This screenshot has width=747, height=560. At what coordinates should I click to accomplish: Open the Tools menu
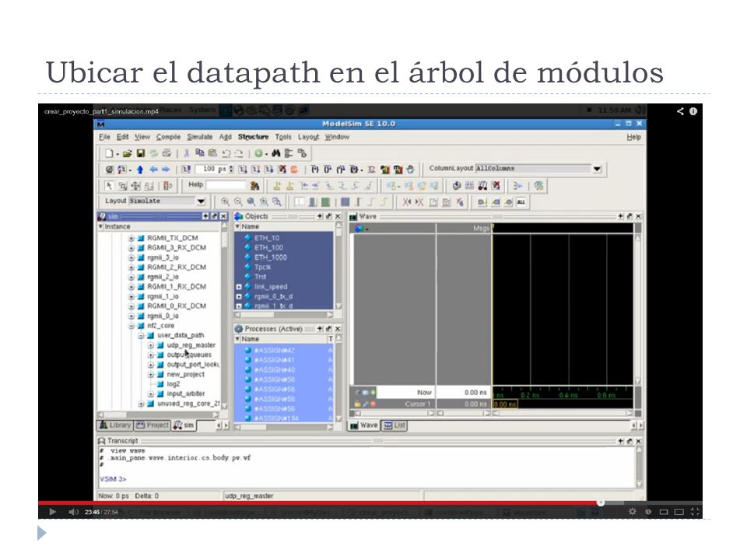[x=283, y=137]
